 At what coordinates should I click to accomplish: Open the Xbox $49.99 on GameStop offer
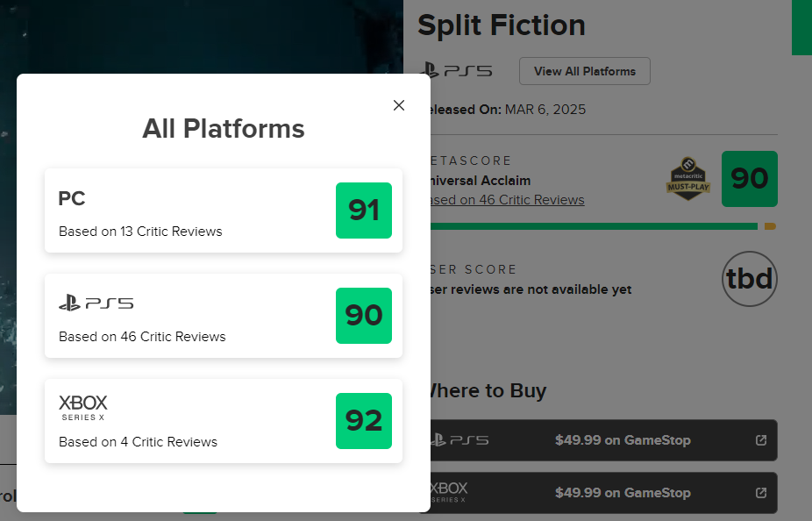[x=623, y=493]
